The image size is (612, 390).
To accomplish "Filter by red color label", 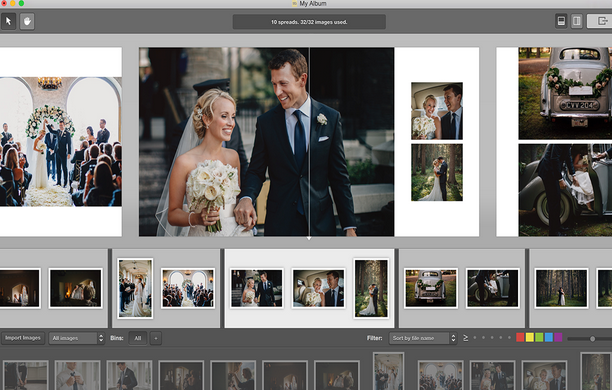I will [520, 338].
